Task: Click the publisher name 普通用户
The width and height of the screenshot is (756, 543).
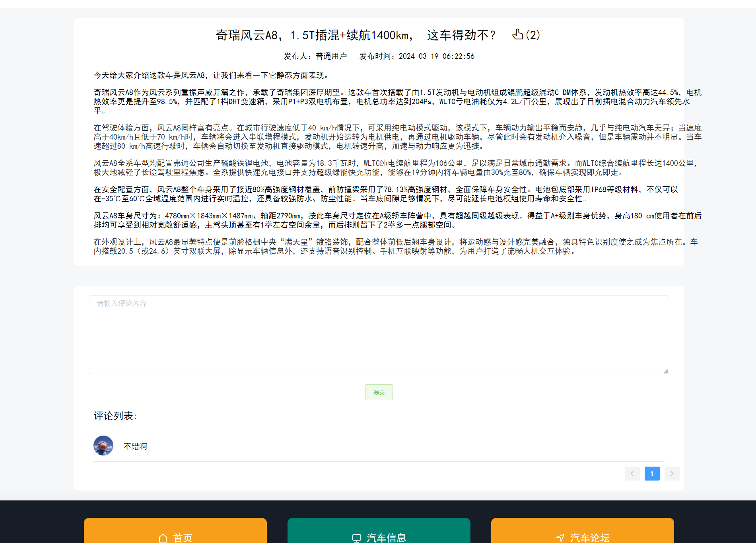Action: click(x=330, y=56)
